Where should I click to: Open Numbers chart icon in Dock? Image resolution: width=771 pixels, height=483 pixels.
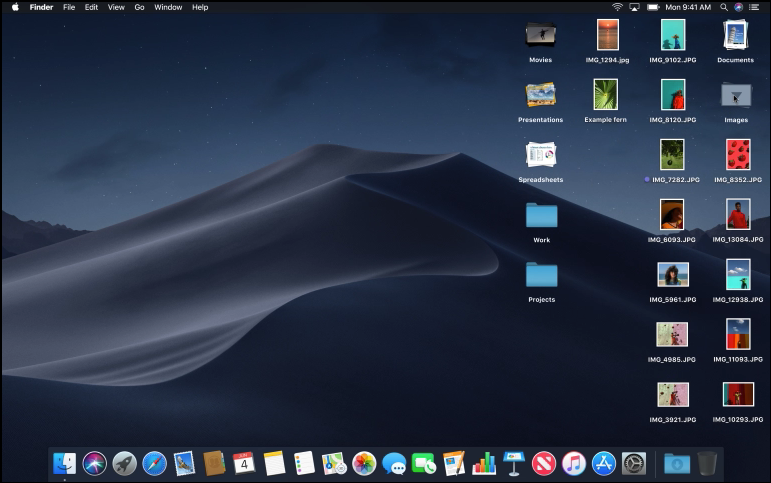[x=484, y=463]
